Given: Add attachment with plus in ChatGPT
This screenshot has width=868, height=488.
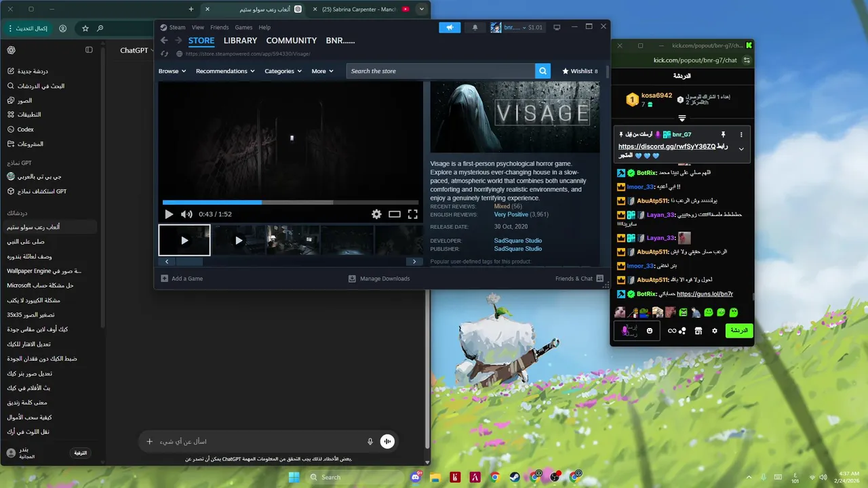Looking at the screenshot, I should pyautogui.click(x=149, y=441).
